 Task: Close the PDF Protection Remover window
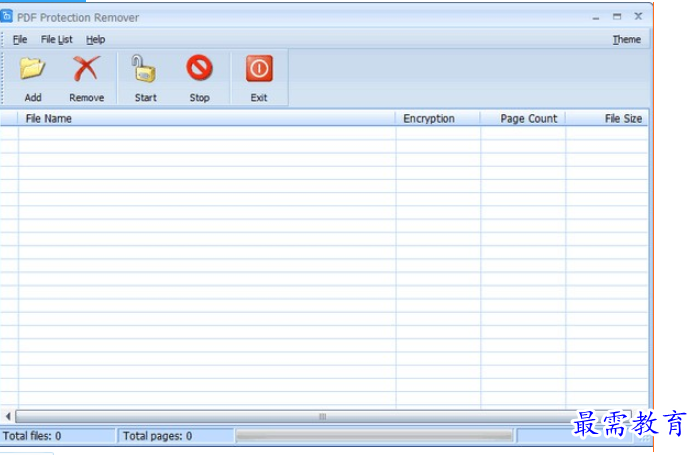pyautogui.click(x=638, y=16)
